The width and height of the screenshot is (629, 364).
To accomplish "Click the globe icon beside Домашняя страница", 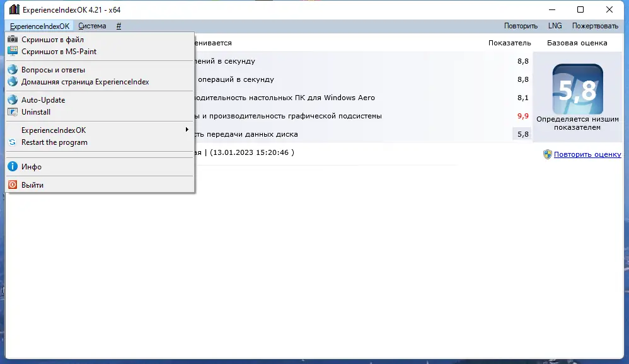I will pyautogui.click(x=13, y=81).
